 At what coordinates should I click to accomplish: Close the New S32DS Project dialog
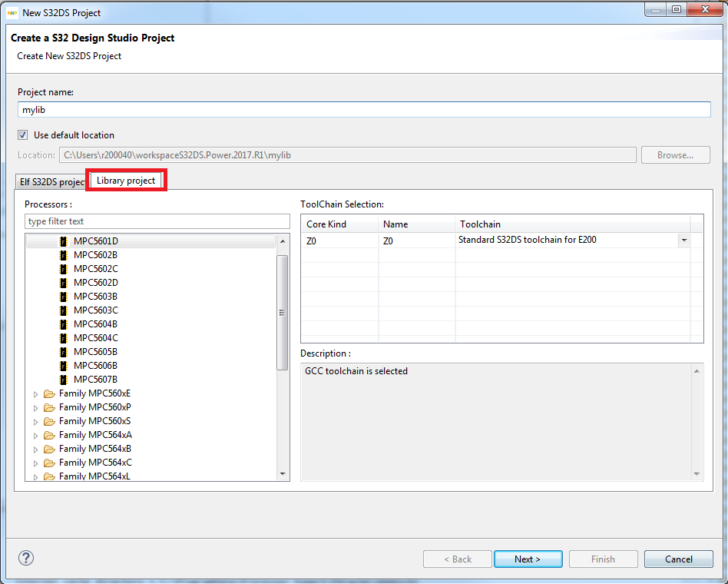click(705, 10)
